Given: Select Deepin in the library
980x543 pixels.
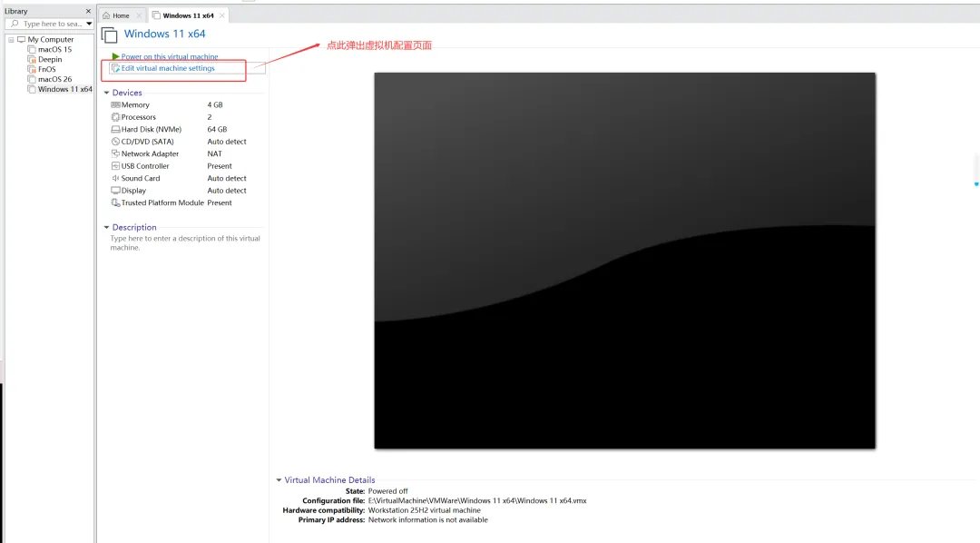Looking at the screenshot, I should 50,59.
